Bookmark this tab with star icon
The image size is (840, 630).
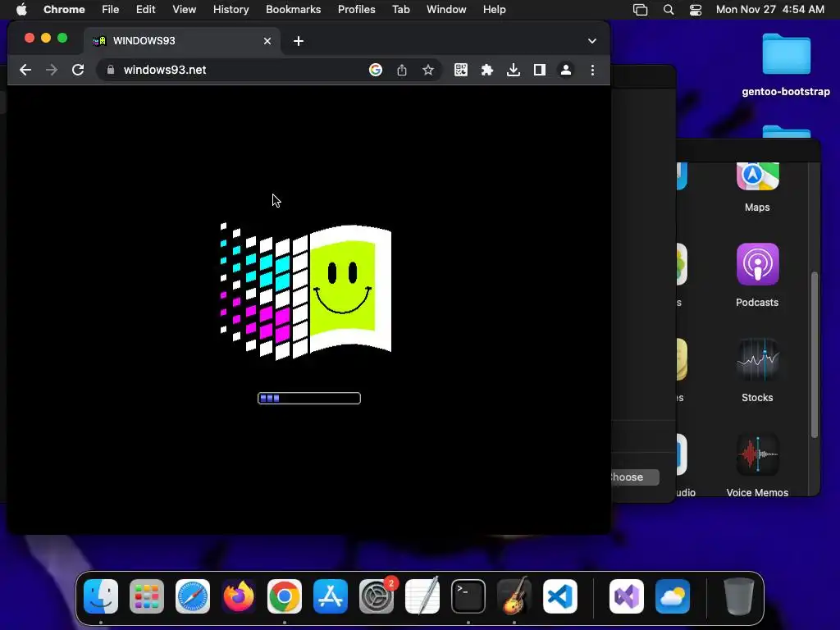point(427,70)
